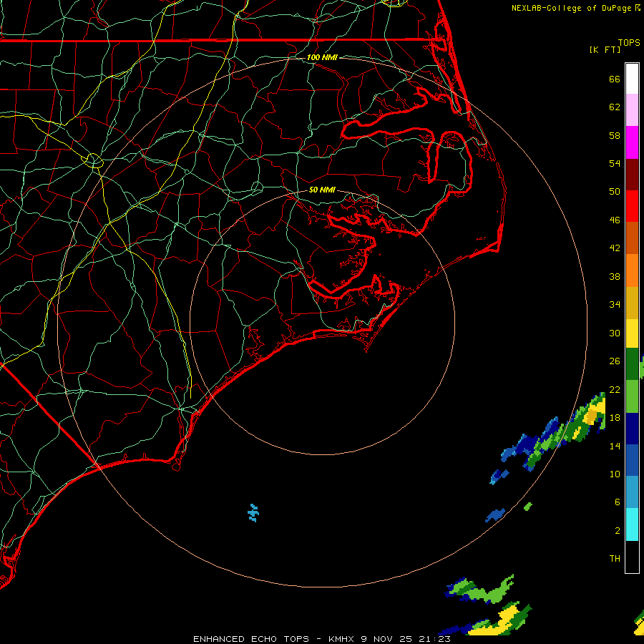Click the navy 18 kft legend swatch
The image size is (644, 644).
pos(632,429)
